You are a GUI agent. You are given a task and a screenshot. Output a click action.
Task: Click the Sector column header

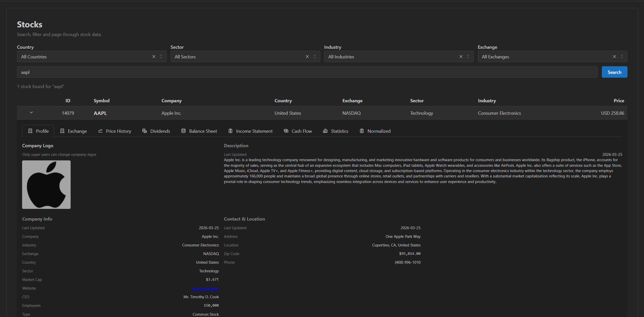(417, 101)
